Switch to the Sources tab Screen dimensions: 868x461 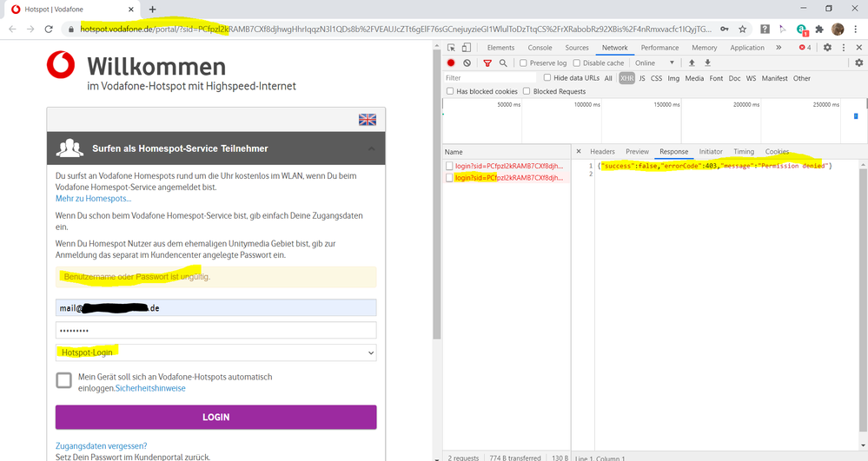pyautogui.click(x=577, y=48)
